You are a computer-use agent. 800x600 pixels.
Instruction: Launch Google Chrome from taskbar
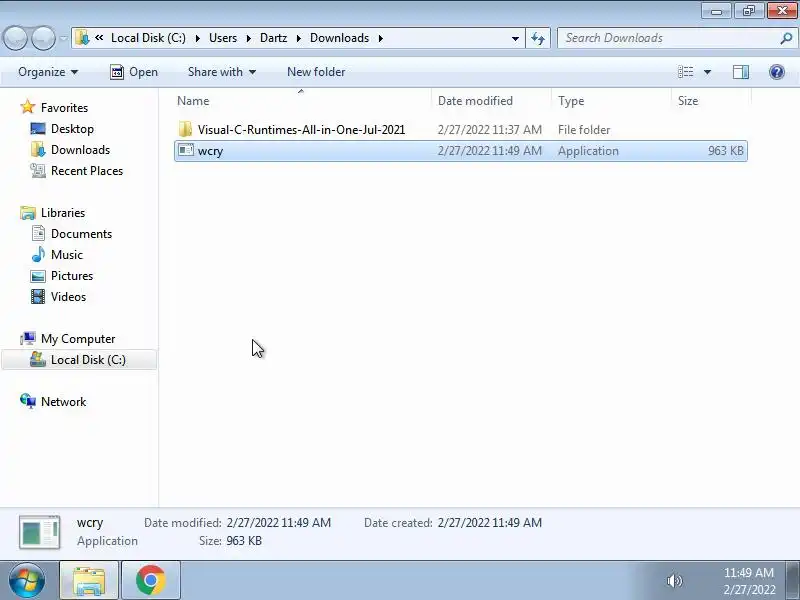[151, 580]
